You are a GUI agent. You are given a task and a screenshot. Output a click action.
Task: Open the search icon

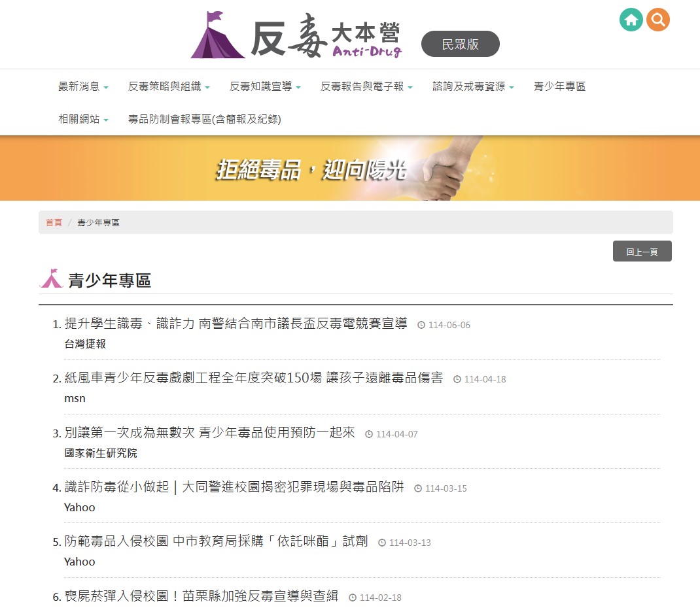click(658, 20)
